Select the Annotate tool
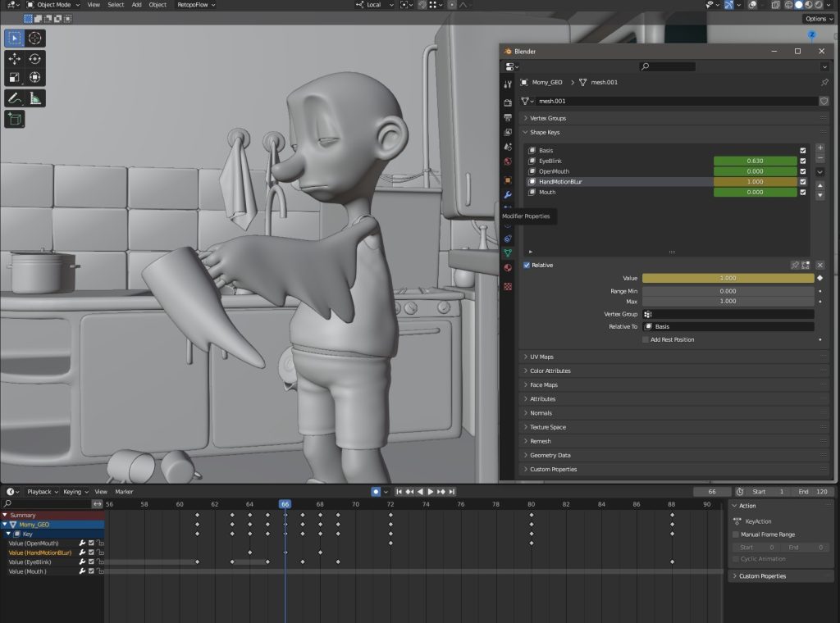Image resolution: width=840 pixels, height=623 pixels. [15, 98]
